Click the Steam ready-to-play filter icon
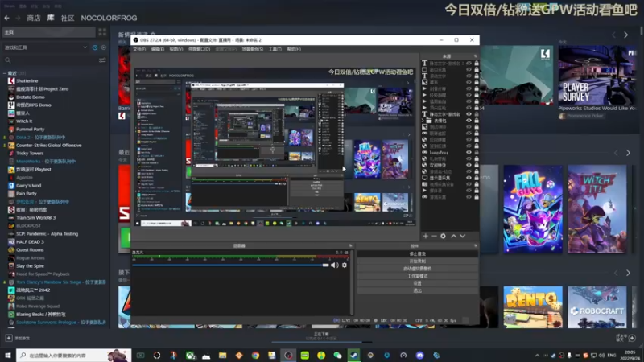 [x=104, y=47]
